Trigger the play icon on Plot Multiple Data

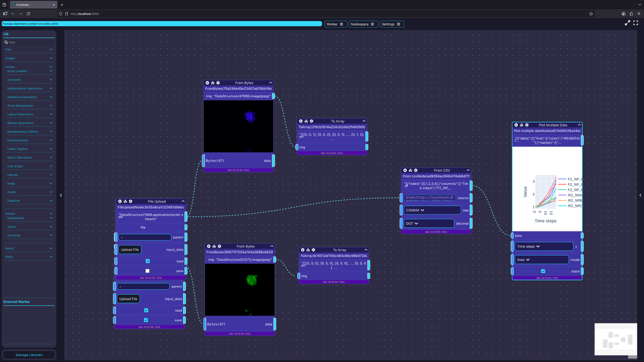click(x=516, y=125)
